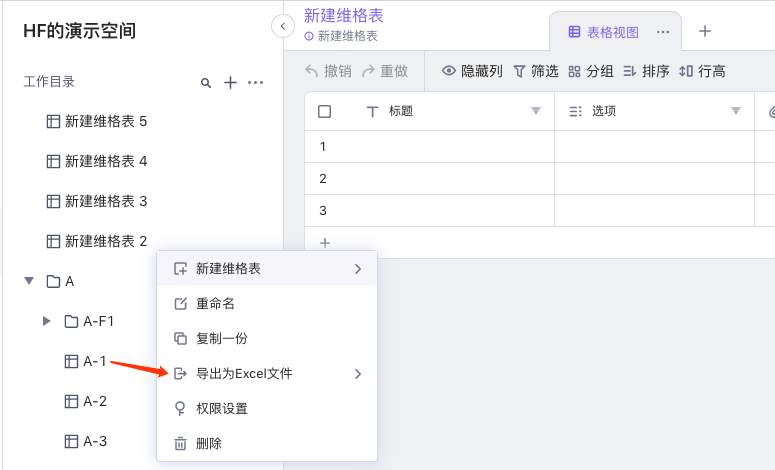Open 新建维格表 4 in the sidebar
The image size is (775, 470).
(x=96, y=162)
